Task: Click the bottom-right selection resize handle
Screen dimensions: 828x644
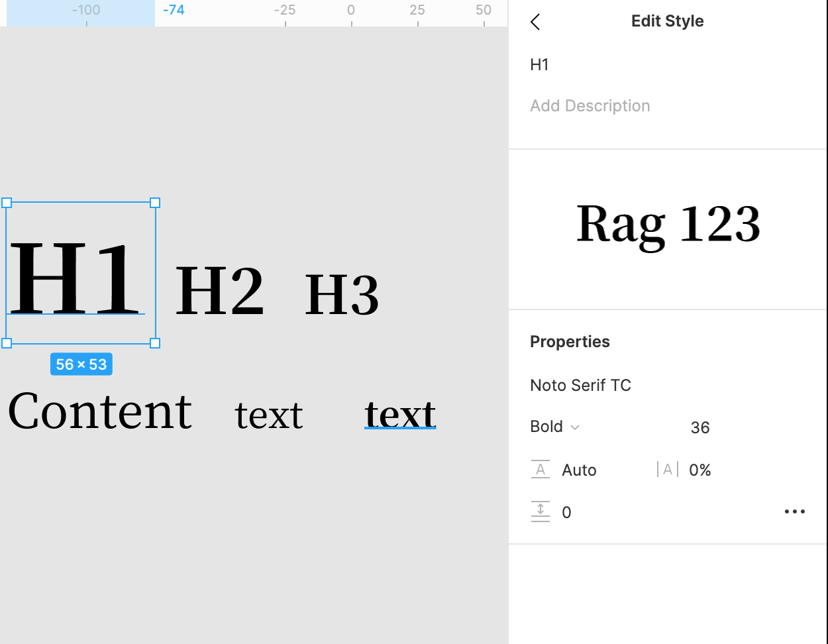Action: (155, 343)
